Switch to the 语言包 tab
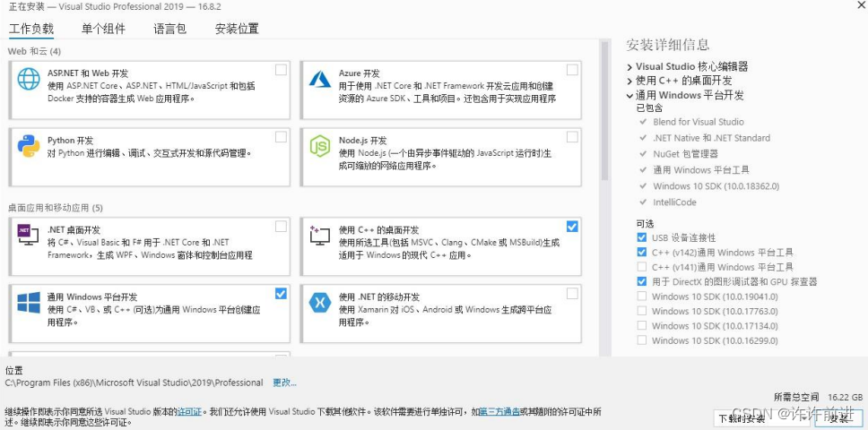This screenshot has width=868, height=430. tap(170, 29)
